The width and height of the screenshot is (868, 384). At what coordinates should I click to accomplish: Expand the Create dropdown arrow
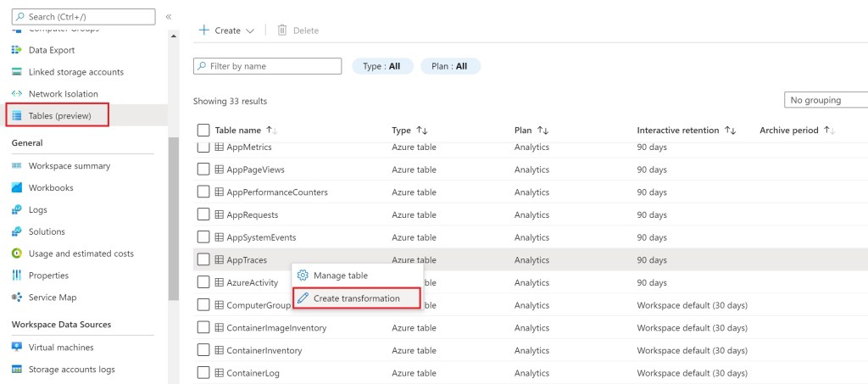coord(250,31)
